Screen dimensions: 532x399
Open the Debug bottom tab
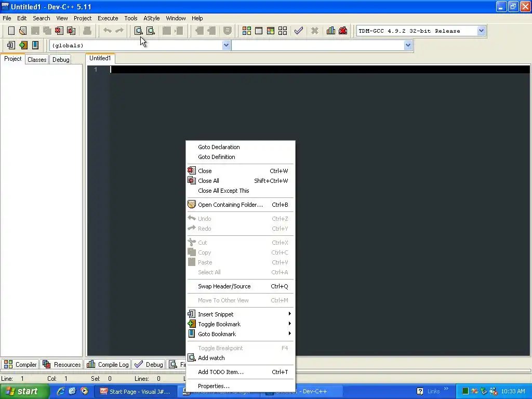(x=149, y=364)
